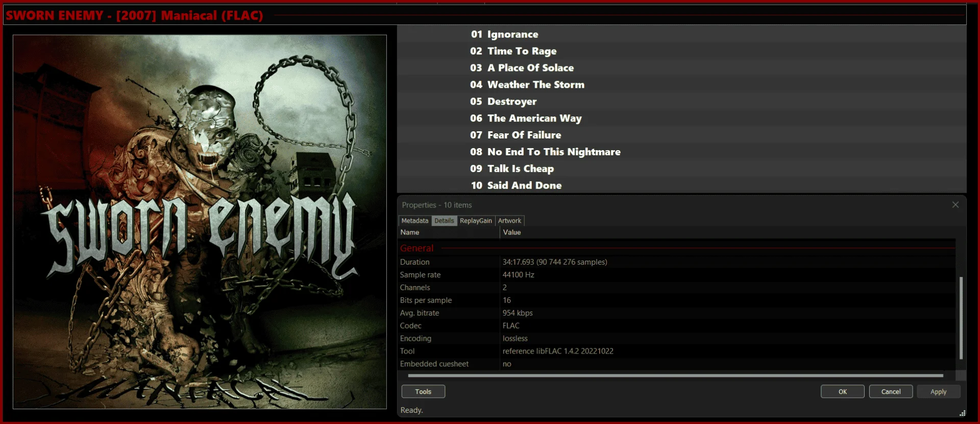The image size is (980, 424).
Task: Select track 09 Talk Is Cheap
Action: tap(681, 169)
